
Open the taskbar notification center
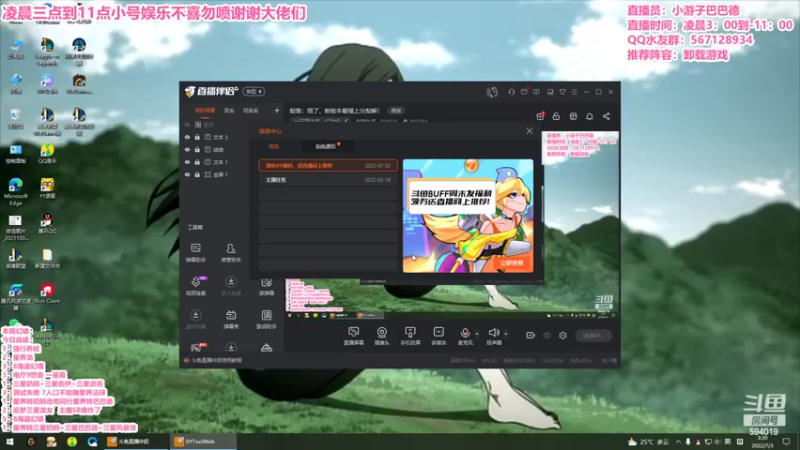click(x=786, y=442)
